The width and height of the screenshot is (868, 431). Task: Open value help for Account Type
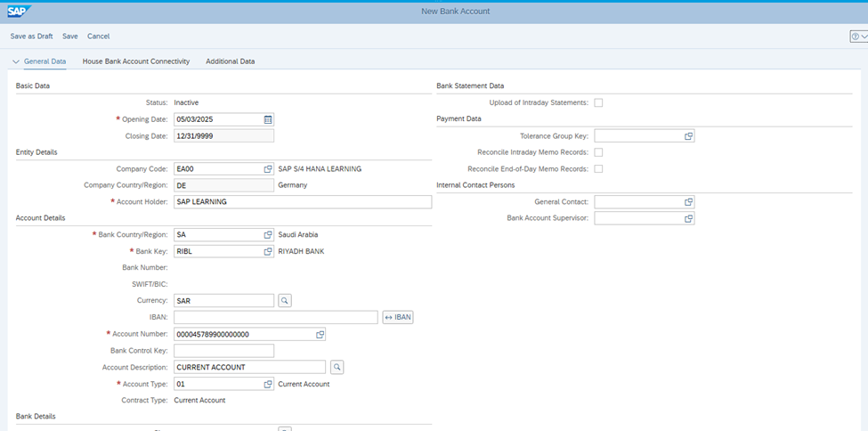tap(268, 384)
